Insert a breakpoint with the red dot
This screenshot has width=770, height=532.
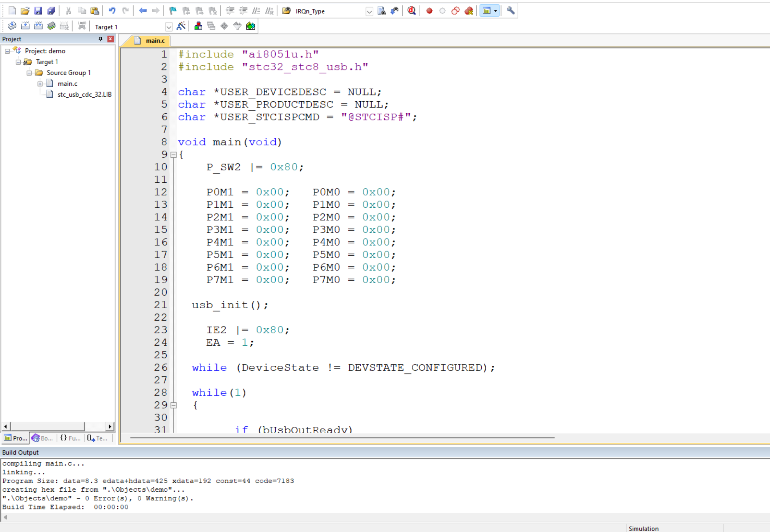coord(429,11)
